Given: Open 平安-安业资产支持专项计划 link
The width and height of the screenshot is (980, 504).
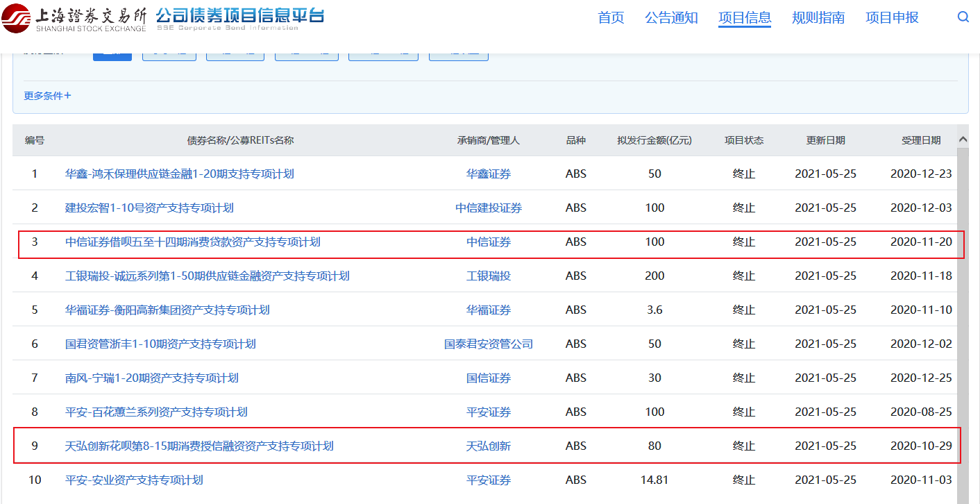Looking at the screenshot, I should tap(134, 480).
